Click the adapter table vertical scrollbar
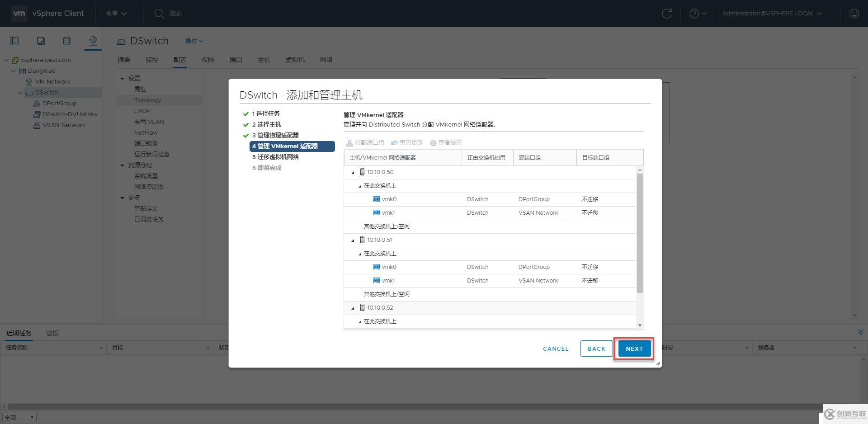The image size is (868, 424). (640, 233)
